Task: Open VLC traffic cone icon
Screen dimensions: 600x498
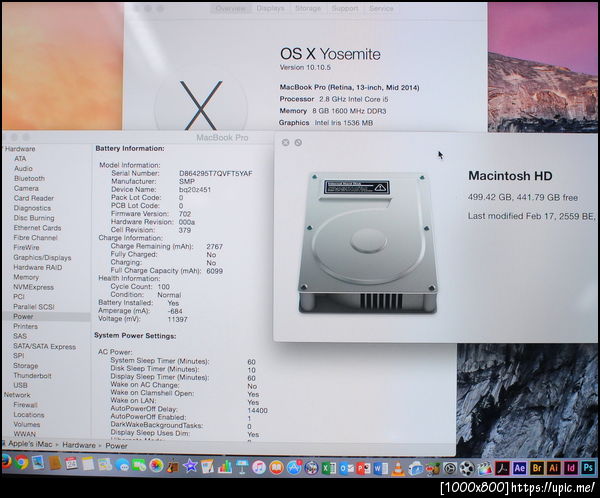Action: (398, 469)
